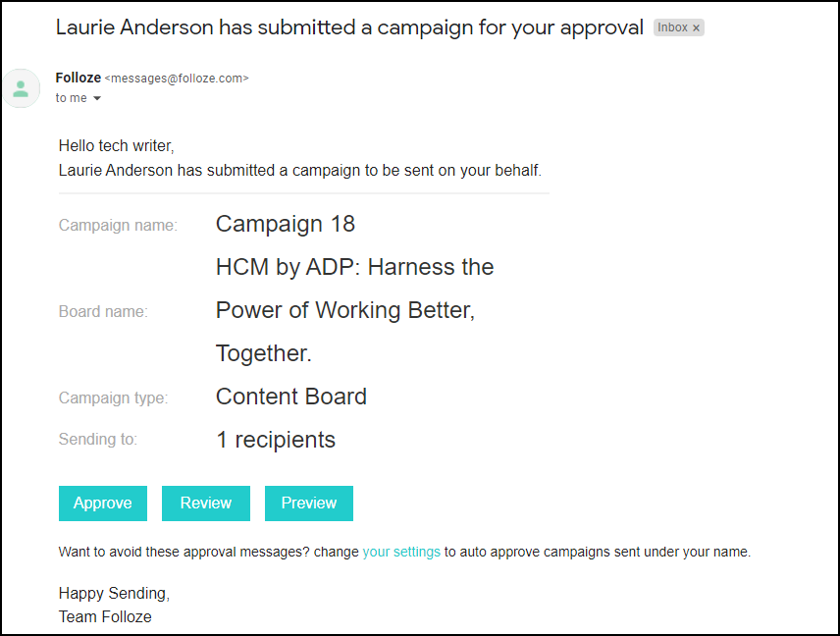Click the Folloze sender avatar icon
Screen dimensions: 840x636
click(x=21, y=87)
